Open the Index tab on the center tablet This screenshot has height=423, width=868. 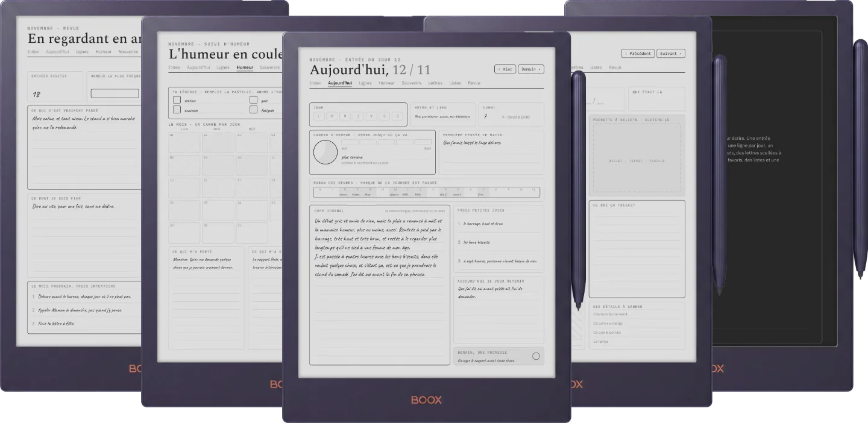click(315, 83)
